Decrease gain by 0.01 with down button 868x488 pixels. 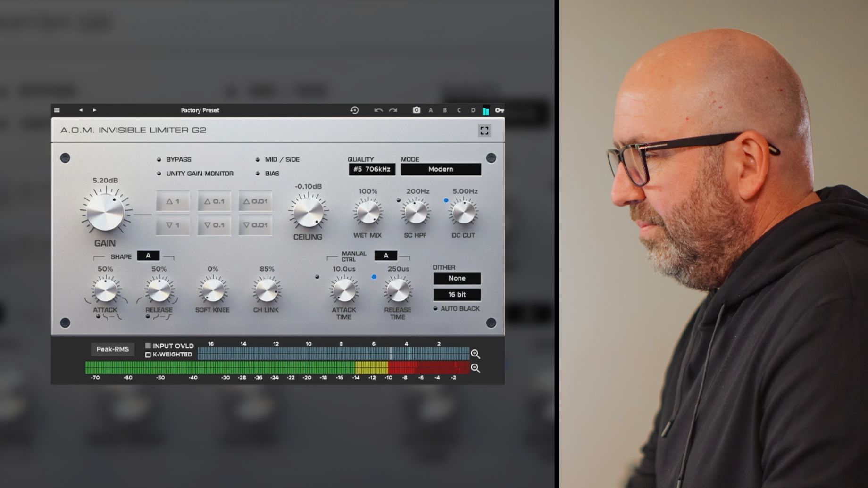255,225
